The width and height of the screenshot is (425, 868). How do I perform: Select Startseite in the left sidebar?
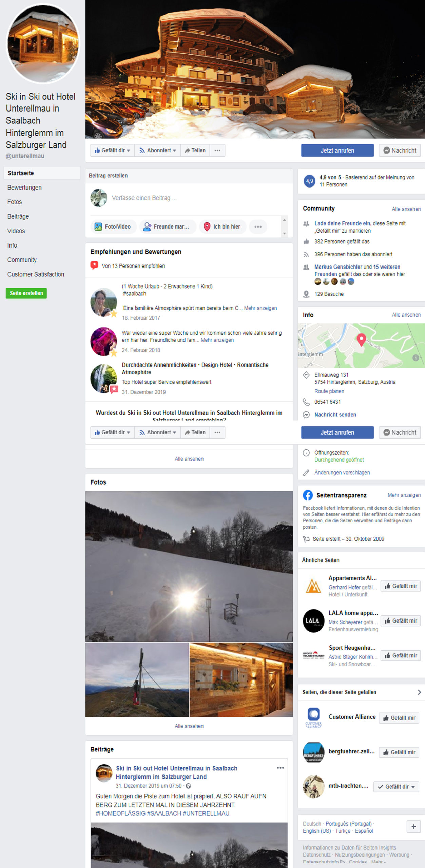tap(42, 173)
